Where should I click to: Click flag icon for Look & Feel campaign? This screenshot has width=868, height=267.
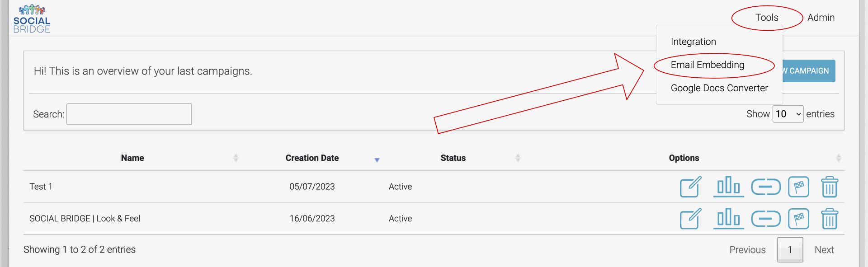(x=798, y=219)
